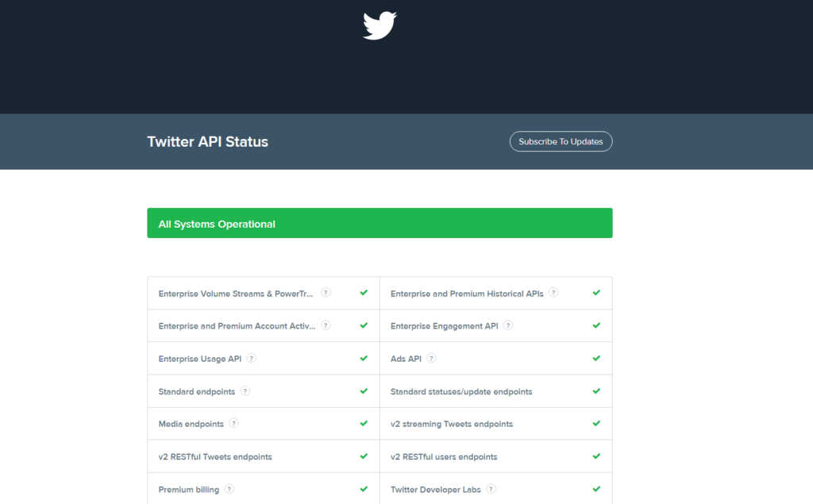Select the Media endpoints label
Image resolution: width=813 pixels, height=504 pixels.
point(191,424)
